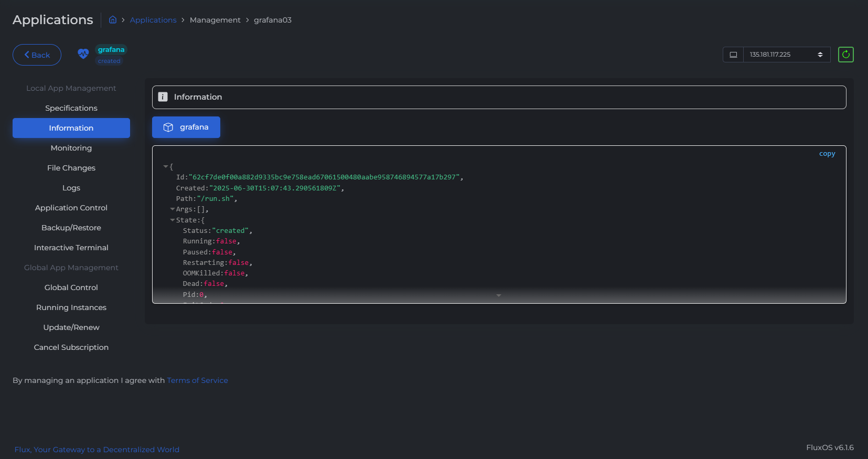868x459 pixels.
Task: Collapse the Args array node
Action: coord(173,209)
